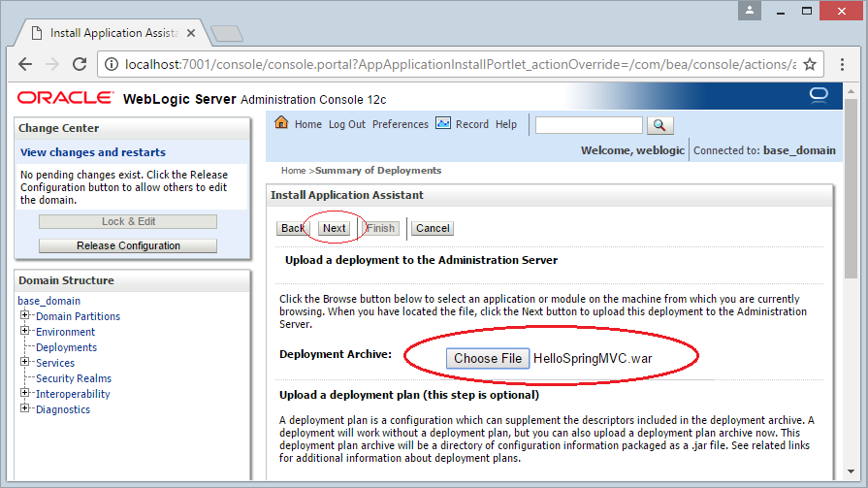Image resolution: width=868 pixels, height=488 pixels.
Task: Open Deployments in the domain tree
Action: [x=66, y=347]
